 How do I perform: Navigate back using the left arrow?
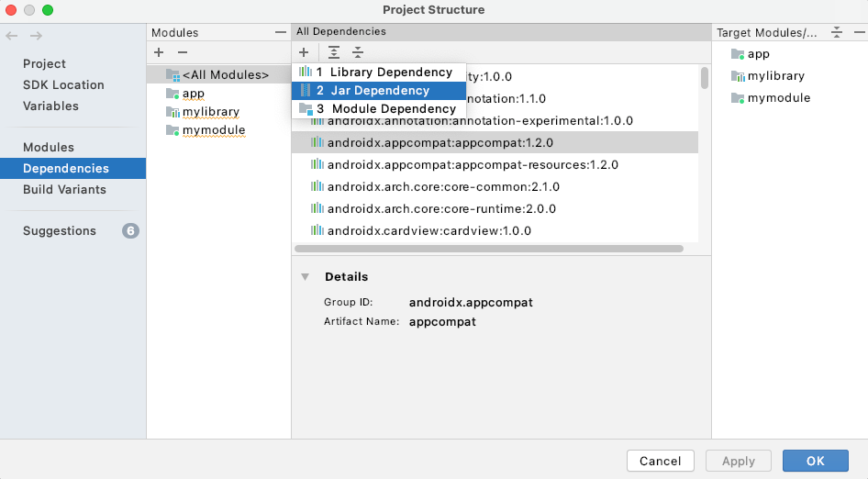tap(12, 36)
